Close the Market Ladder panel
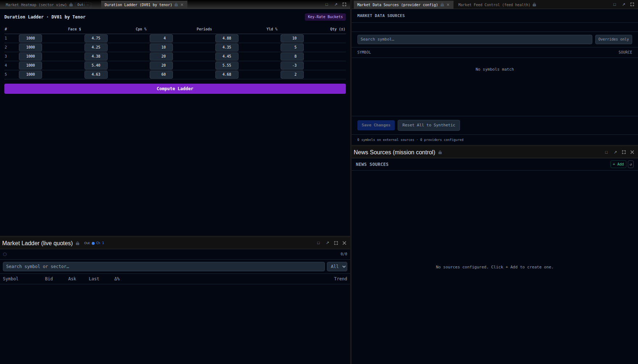The height and width of the screenshot is (364, 638). click(344, 243)
